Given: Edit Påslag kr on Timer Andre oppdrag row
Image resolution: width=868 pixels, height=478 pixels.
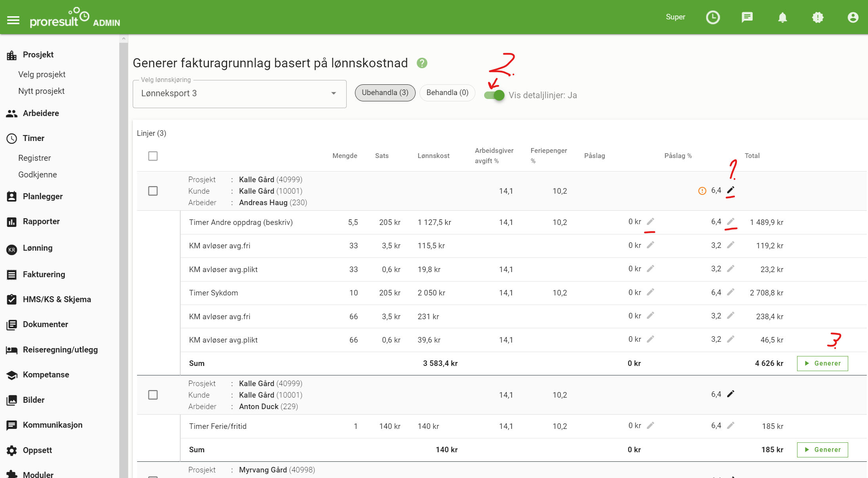Looking at the screenshot, I should pyautogui.click(x=651, y=222).
